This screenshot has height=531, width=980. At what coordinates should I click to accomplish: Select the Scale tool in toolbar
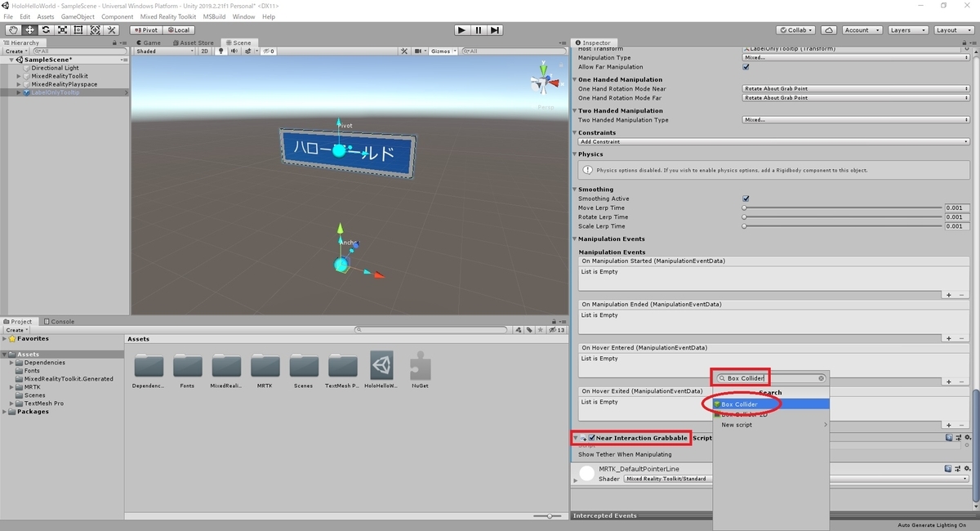[x=62, y=30]
